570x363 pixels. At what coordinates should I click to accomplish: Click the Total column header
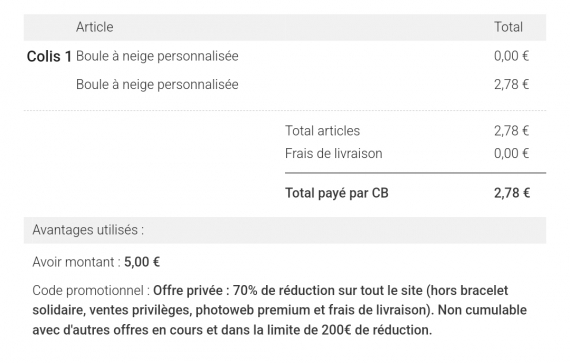pos(508,27)
